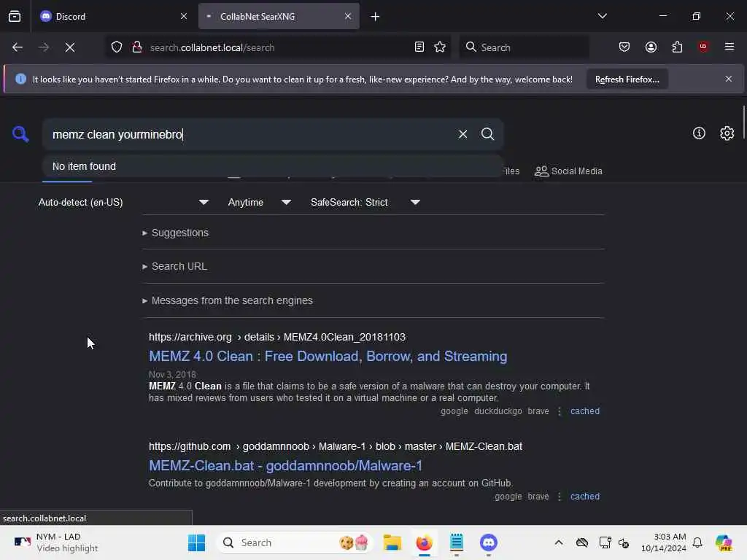Close the Discord tab
Image resolution: width=747 pixels, height=560 pixels.
coord(184,17)
